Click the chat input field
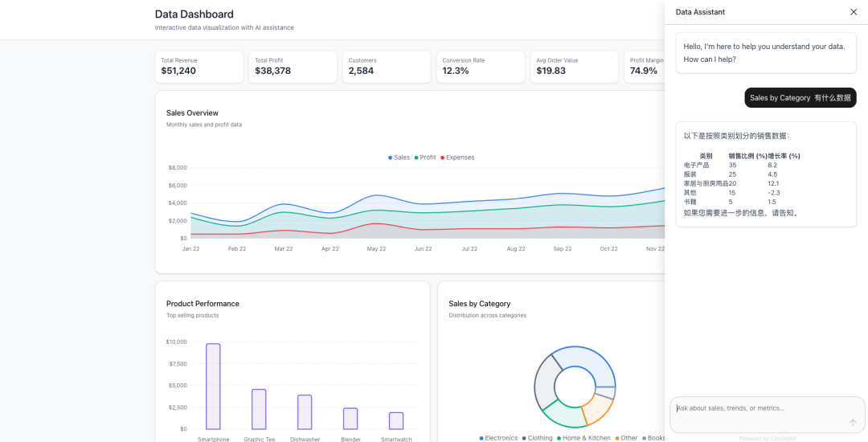The height and width of the screenshot is (442, 868). [x=768, y=415]
